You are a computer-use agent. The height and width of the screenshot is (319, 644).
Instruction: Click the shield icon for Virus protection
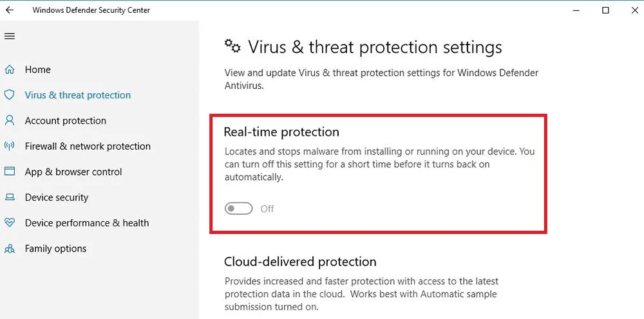pyautogui.click(x=10, y=95)
